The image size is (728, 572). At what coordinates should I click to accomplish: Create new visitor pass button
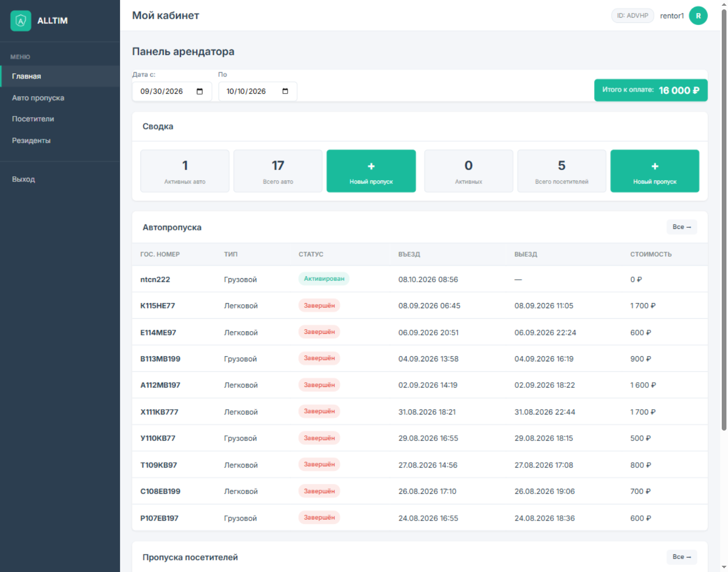(x=655, y=171)
